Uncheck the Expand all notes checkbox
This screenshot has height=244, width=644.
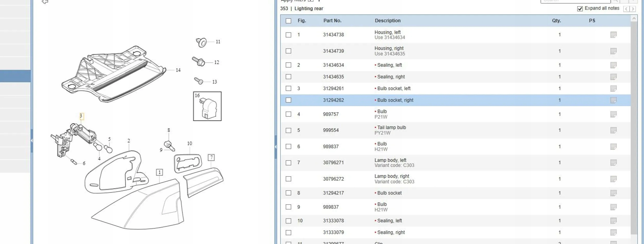(580, 9)
